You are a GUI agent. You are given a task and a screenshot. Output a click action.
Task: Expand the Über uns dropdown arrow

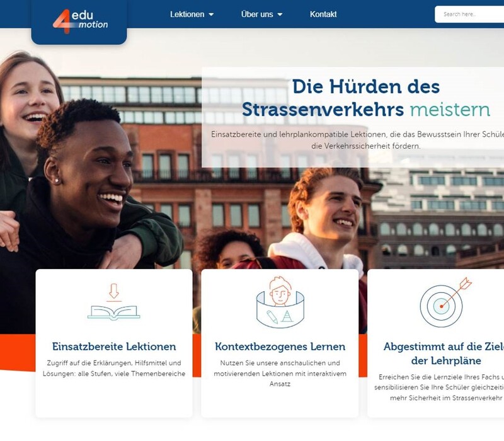(x=280, y=14)
